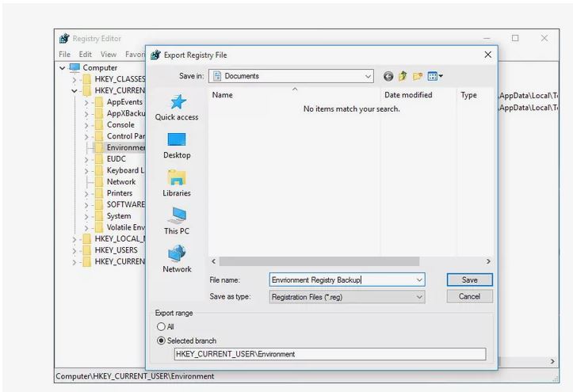
Task: Click the Export Registry File dialog icon
Action: 155,55
